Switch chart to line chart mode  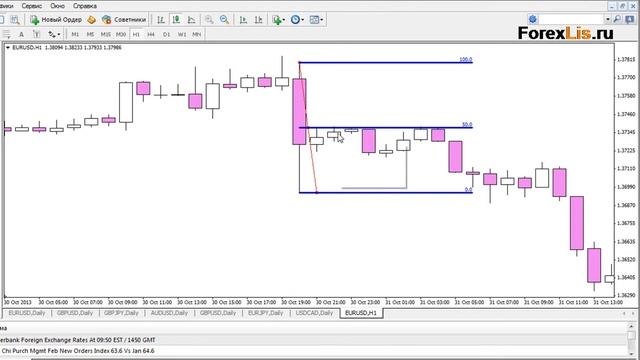tap(191, 20)
